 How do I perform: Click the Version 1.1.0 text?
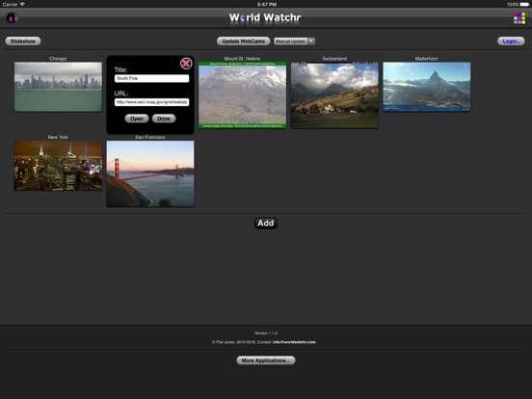[266, 333]
